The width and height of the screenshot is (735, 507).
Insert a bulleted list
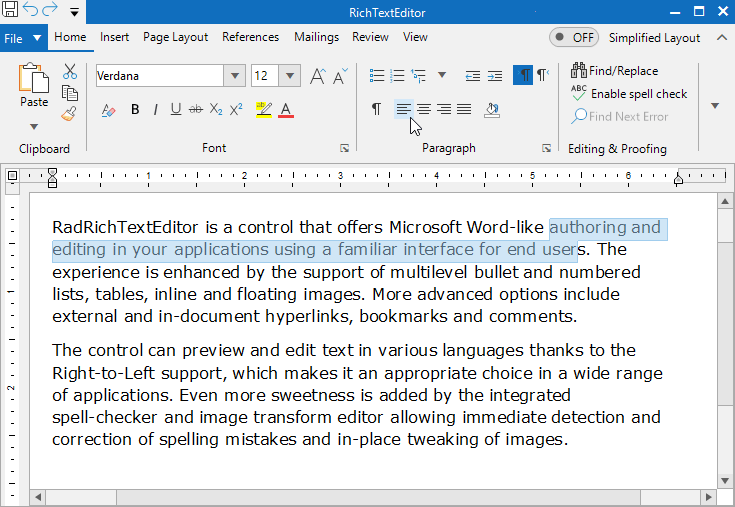(377, 75)
